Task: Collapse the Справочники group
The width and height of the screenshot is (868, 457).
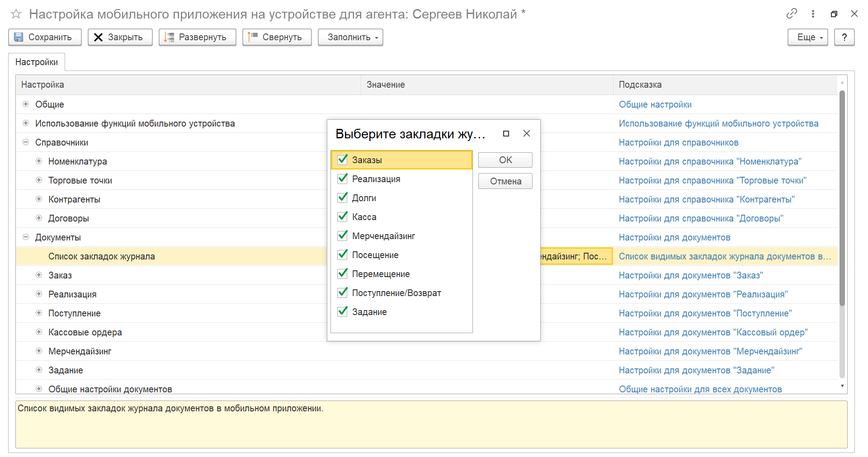Action: pyautogui.click(x=26, y=142)
